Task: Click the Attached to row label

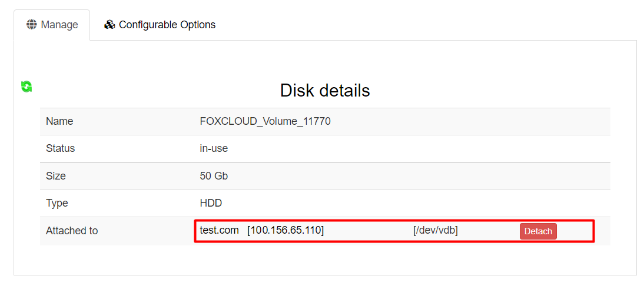Action: point(72,231)
